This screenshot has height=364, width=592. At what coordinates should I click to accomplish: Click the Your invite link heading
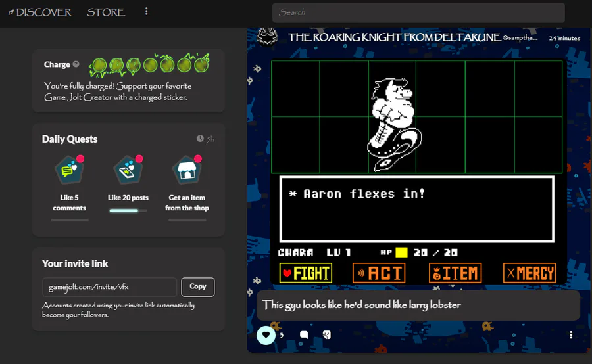(x=75, y=263)
